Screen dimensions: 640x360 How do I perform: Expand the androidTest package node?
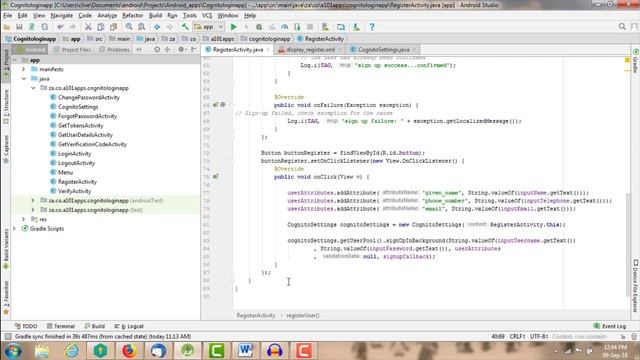33,201
